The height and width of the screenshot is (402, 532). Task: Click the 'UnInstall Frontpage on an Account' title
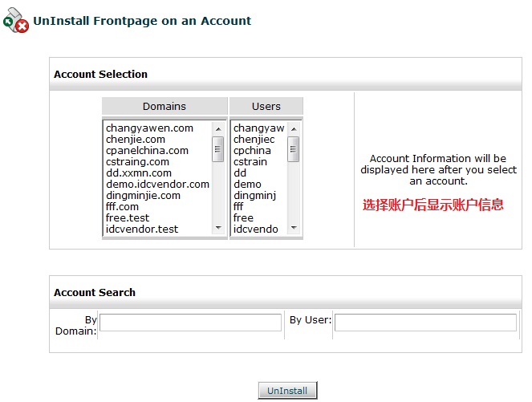142,21
